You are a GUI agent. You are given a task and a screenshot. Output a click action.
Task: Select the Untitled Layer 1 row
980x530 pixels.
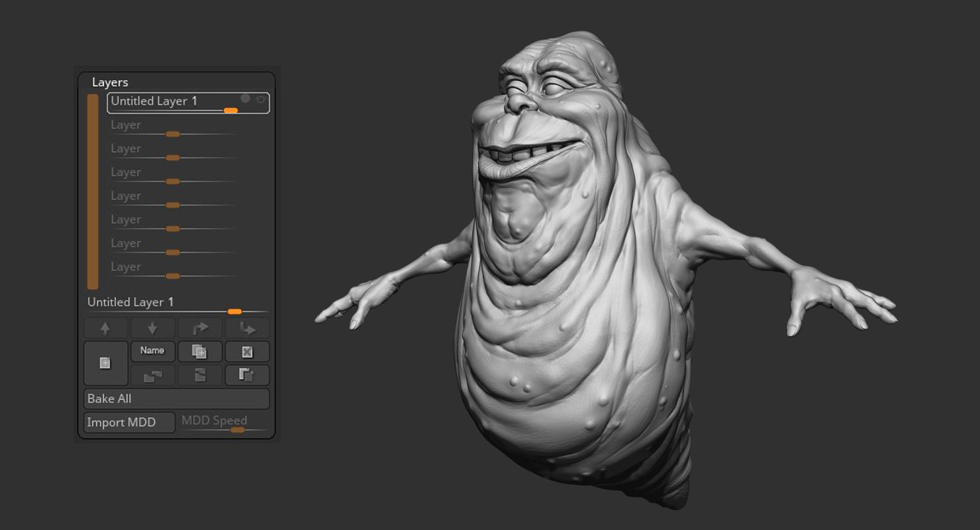[x=188, y=103]
